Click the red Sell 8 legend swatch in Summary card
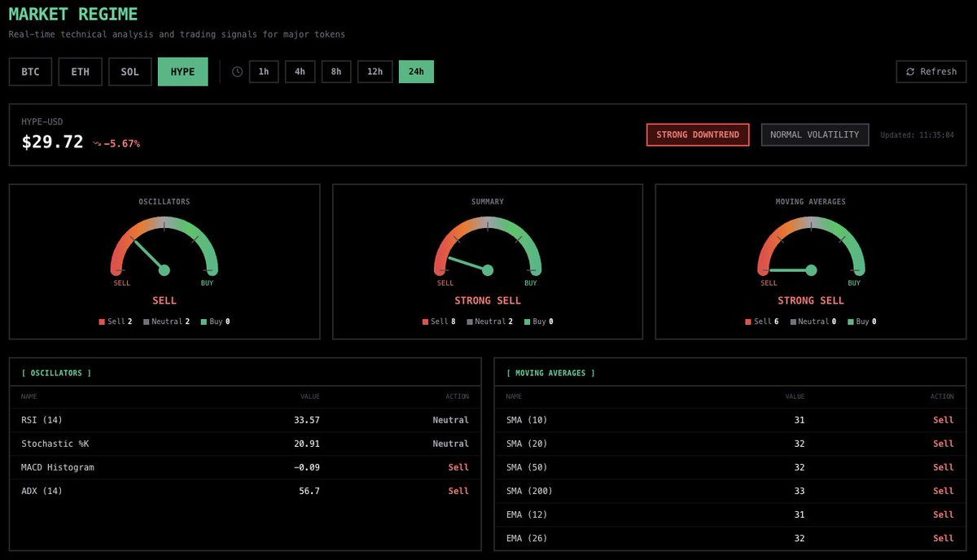Screen dimensions: 977x560 [425, 322]
